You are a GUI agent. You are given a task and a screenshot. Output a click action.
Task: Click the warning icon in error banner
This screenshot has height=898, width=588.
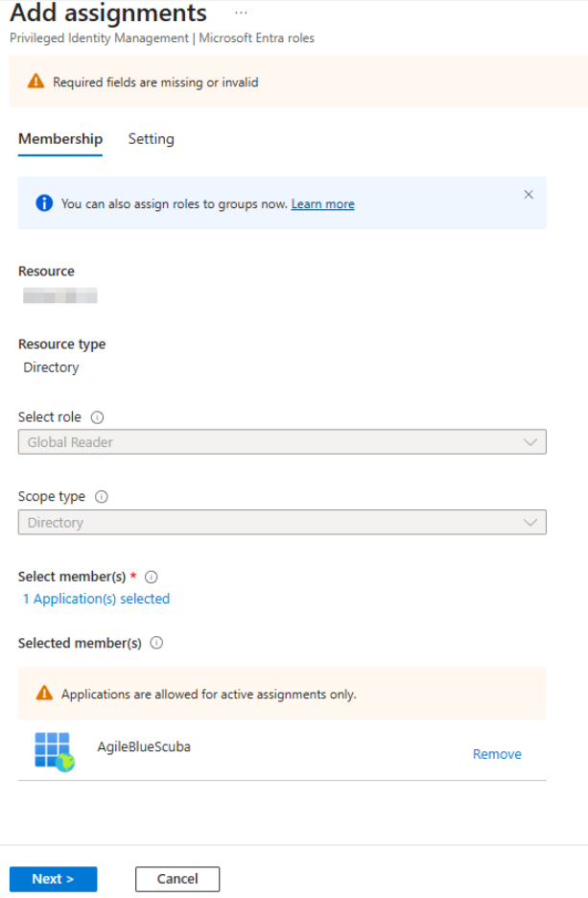point(35,82)
